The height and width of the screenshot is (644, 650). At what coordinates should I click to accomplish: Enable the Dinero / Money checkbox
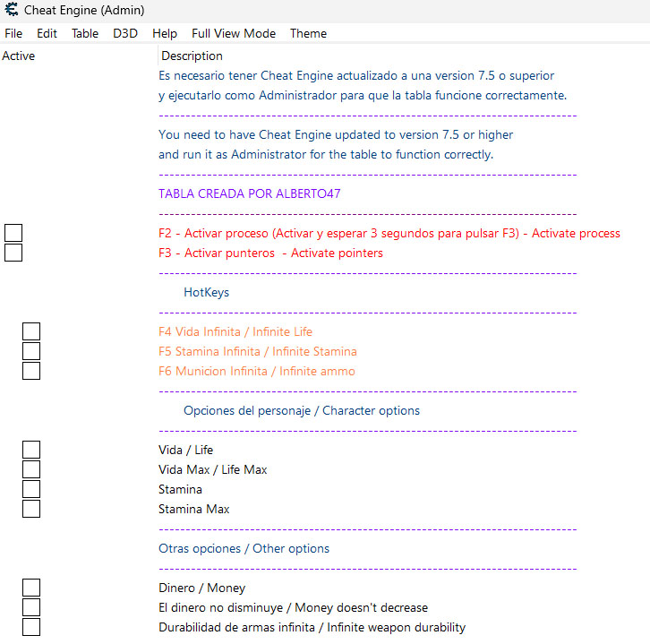[31, 588]
